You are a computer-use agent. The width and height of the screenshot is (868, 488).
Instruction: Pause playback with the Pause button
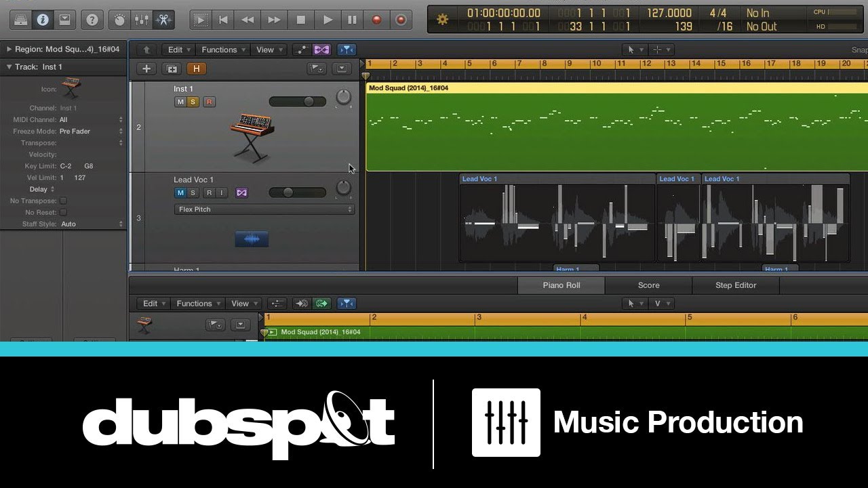pyautogui.click(x=352, y=20)
